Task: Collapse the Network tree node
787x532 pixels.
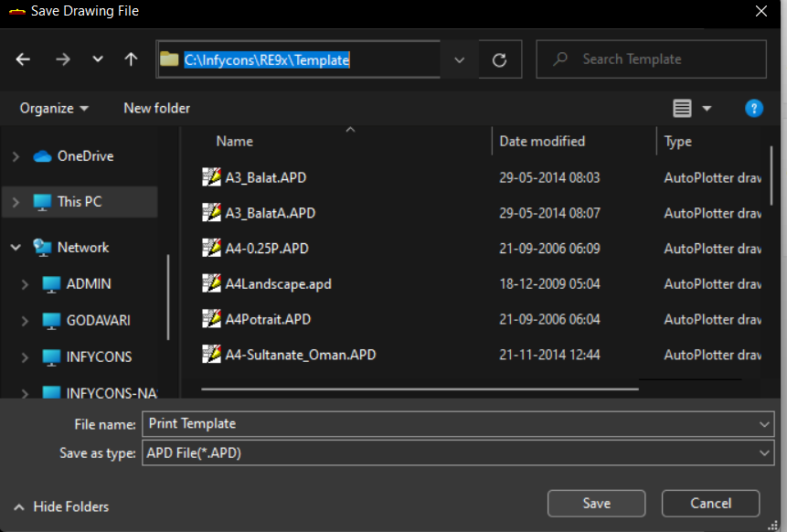Action: [16, 248]
